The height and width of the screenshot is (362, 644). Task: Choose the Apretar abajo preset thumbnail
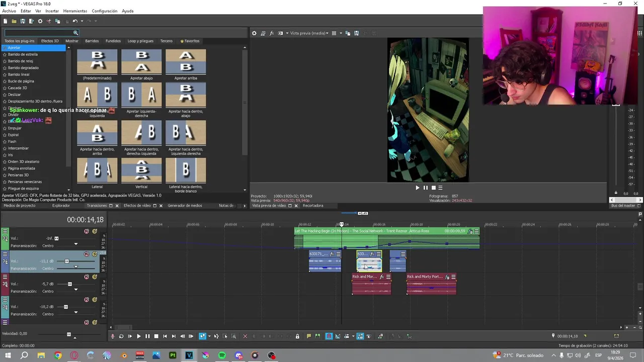(141, 62)
